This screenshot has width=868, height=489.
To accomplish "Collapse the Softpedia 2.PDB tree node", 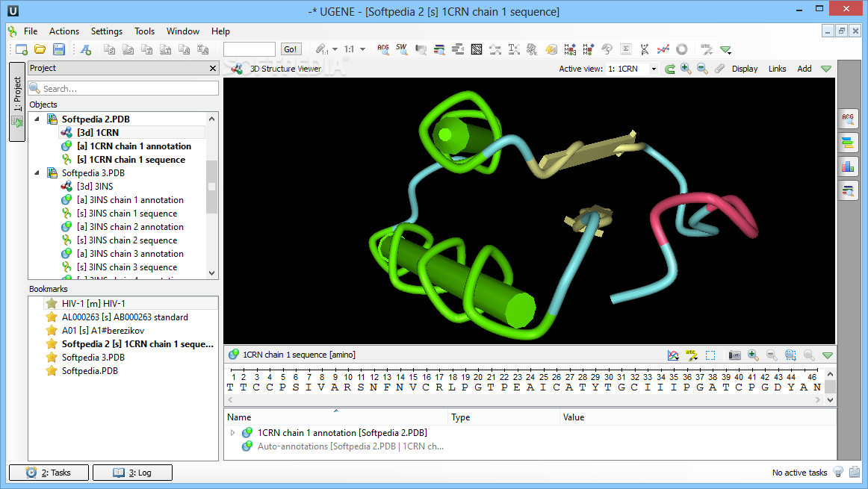I will pos(37,119).
